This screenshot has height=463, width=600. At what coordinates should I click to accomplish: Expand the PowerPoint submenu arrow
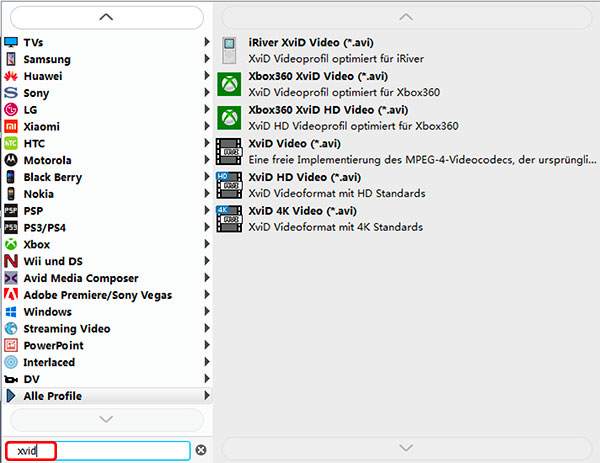click(207, 345)
